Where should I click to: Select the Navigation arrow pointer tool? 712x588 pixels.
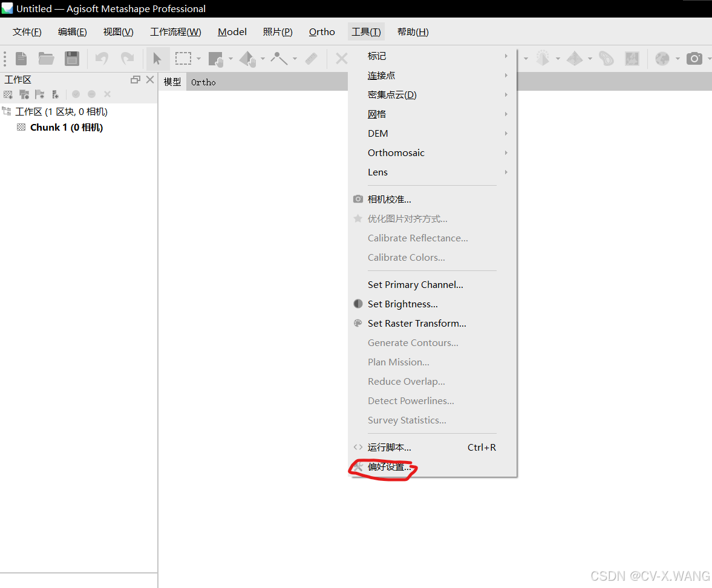[x=157, y=59]
